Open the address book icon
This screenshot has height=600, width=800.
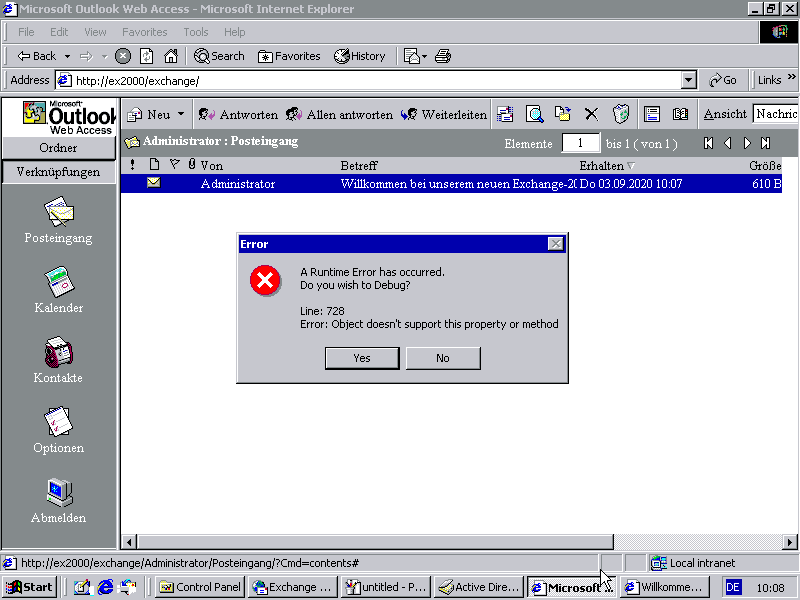point(680,114)
